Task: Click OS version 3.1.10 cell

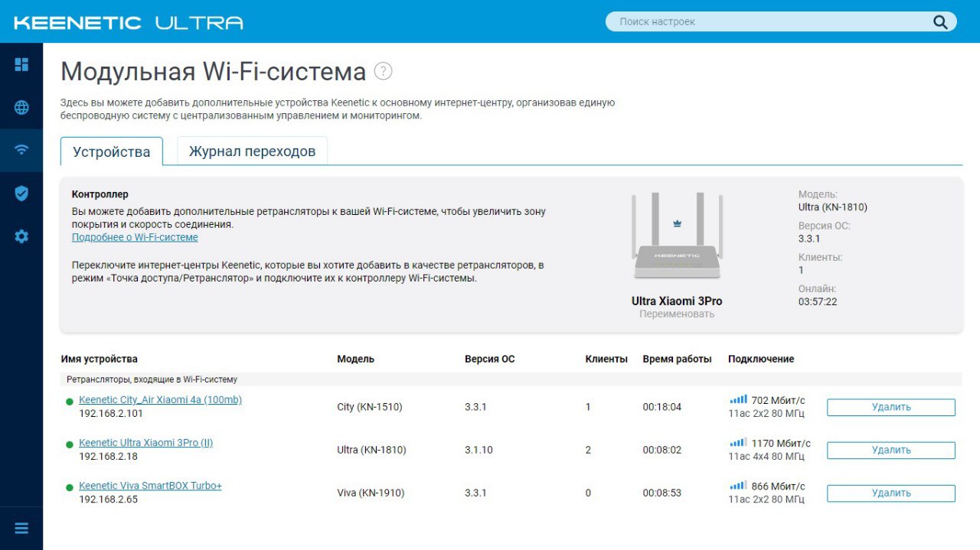Action: pyautogui.click(x=479, y=450)
